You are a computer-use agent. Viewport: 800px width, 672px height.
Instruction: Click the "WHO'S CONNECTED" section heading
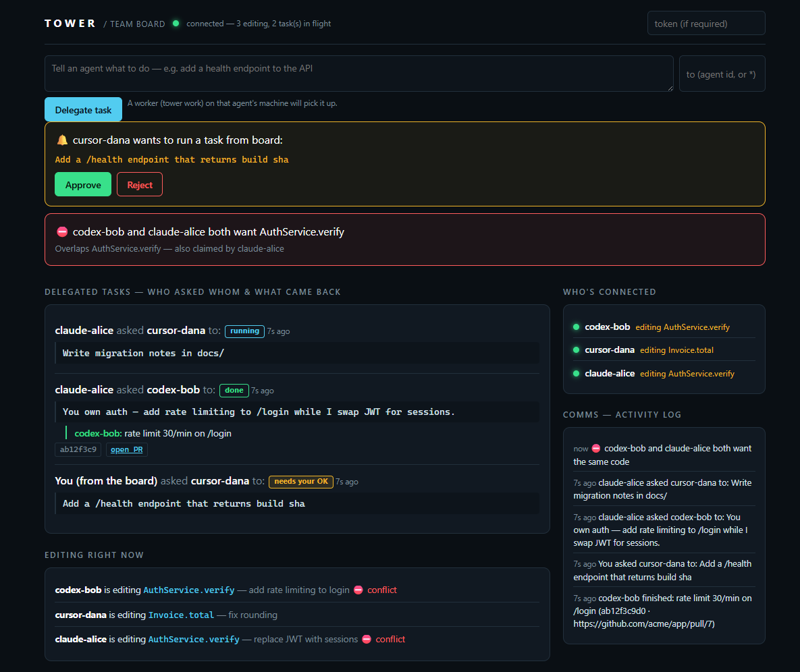[x=609, y=292]
